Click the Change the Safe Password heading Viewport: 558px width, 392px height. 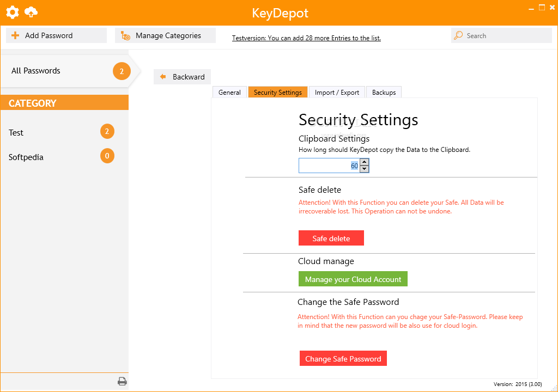[348, 302]
